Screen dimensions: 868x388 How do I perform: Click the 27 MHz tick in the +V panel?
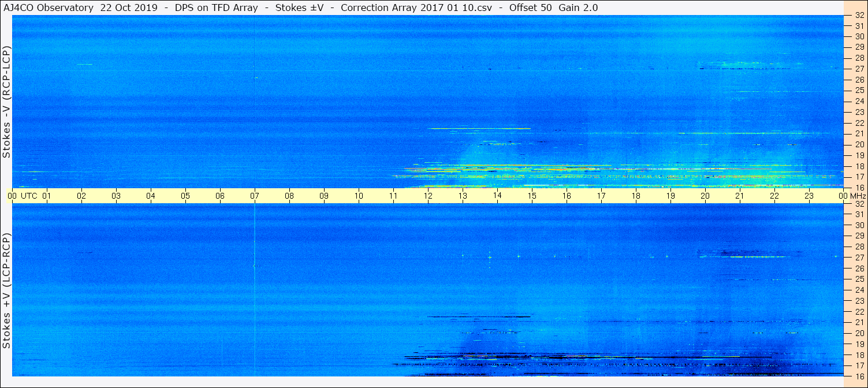(859, 258)
